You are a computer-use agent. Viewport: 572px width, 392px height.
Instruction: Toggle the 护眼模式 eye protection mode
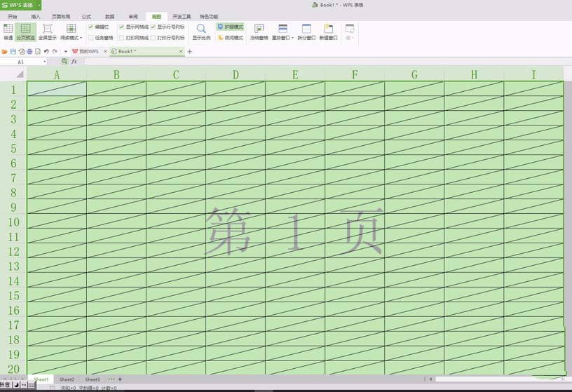tap(230, 27)
